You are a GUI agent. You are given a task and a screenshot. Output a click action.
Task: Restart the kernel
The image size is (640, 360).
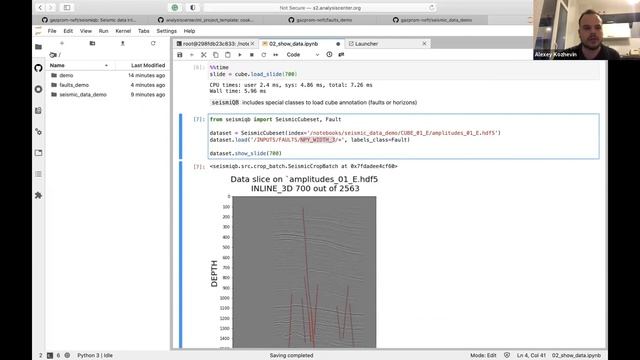(x=264, y=55)
